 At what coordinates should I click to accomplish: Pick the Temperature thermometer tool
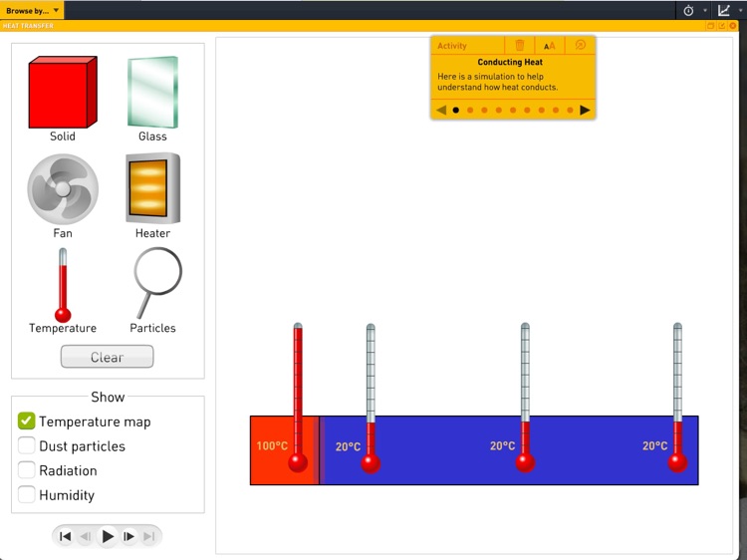63,285
